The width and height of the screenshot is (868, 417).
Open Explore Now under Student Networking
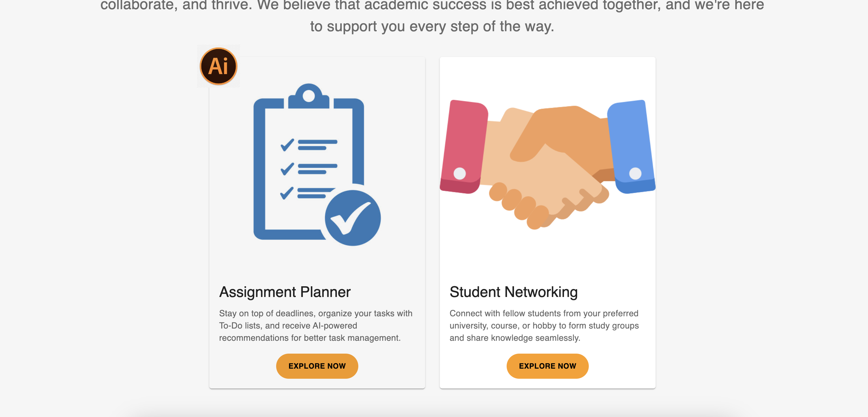547,366
